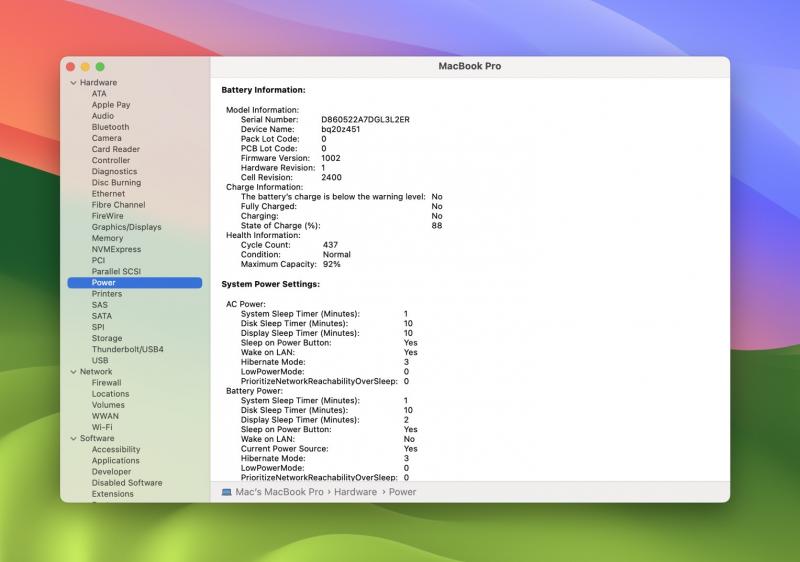Select Thunderbolt/USB4 in the sidebar

pos(127,350)
